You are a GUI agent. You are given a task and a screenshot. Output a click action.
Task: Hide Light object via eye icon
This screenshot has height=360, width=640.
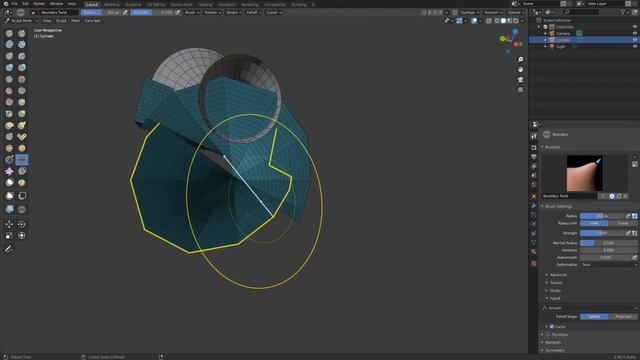click(635, 47)
